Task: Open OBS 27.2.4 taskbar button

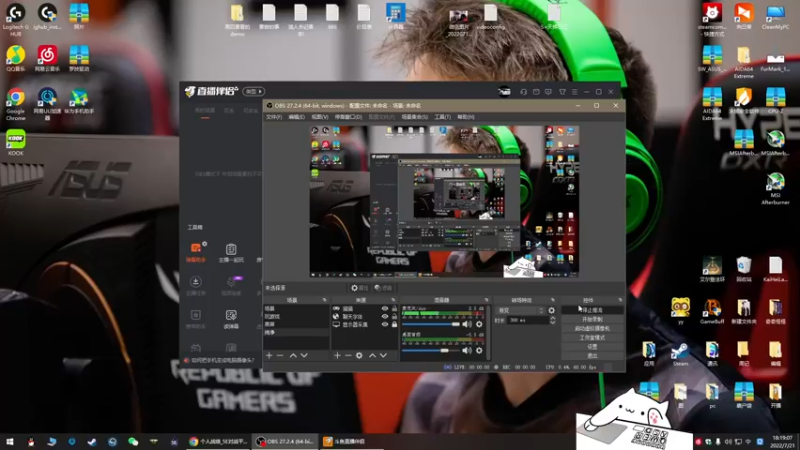Action: click(x=286, y=441)
